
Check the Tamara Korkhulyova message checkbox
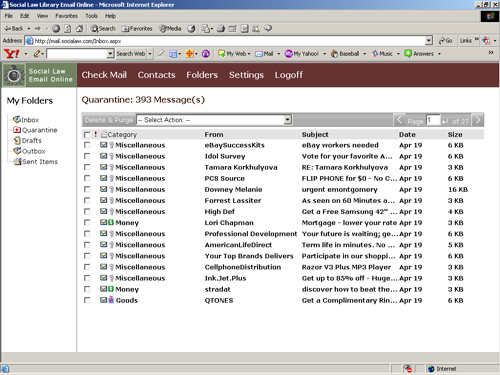click(87, 167)
